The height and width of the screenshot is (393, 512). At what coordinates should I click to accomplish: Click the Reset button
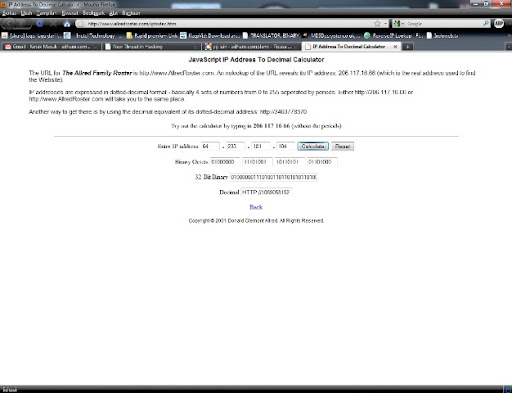click(342, 146)
